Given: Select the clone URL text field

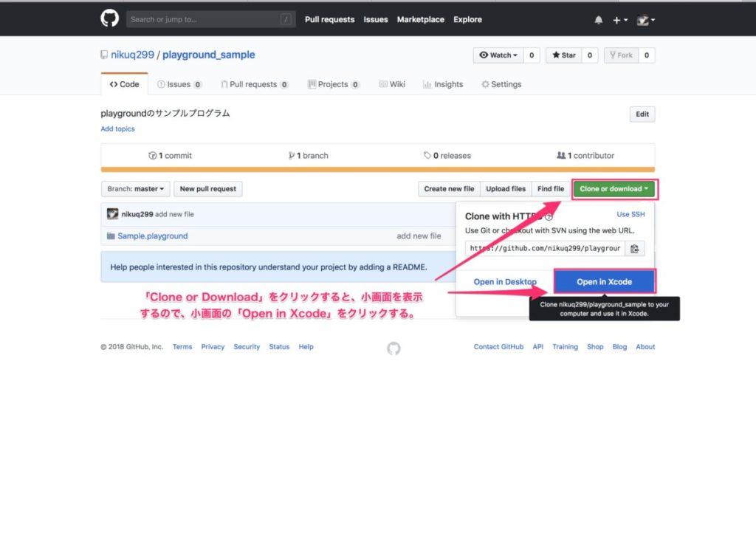Looking at the screenshot, I should pyautogui.click(x=545, y=248).
